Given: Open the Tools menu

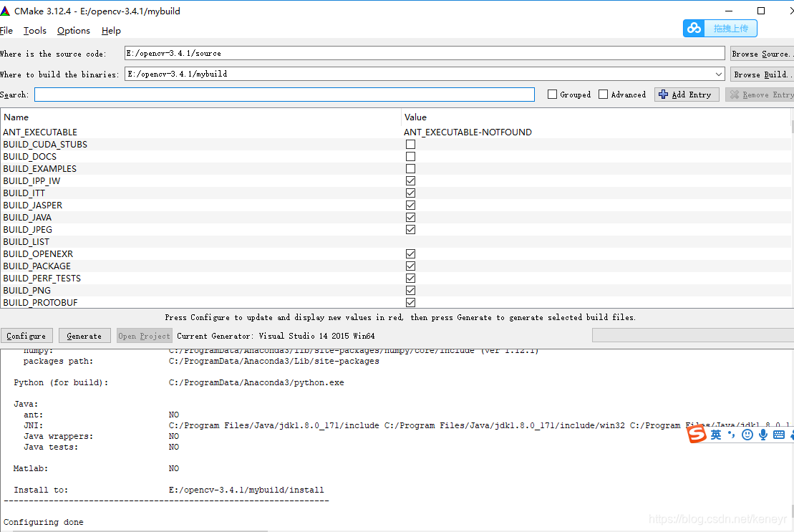Looking at the screenshot, I should coord(35,30).
